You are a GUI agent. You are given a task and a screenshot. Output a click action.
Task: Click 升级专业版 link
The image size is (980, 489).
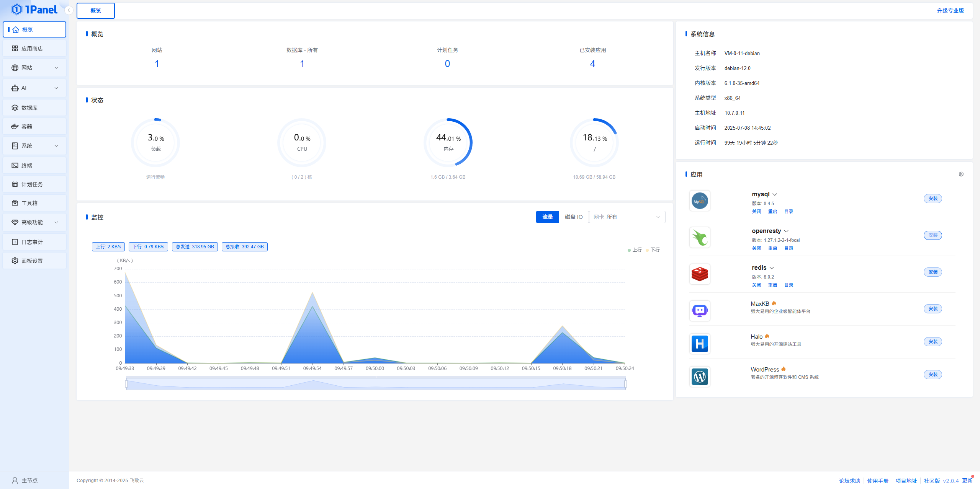pos(950,11)
